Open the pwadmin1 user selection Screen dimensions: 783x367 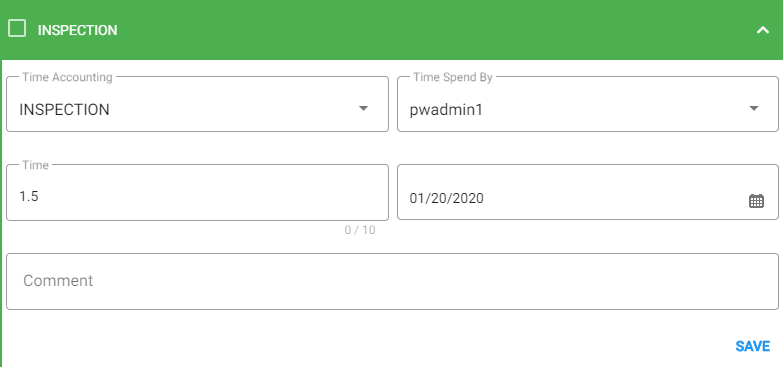point(446,109)
